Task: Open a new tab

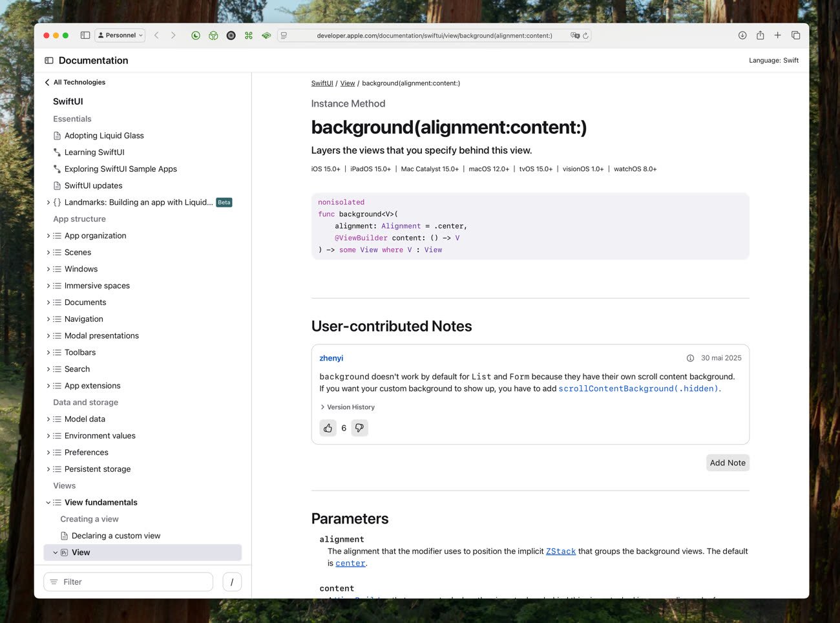Action: (x=778, y=36)
